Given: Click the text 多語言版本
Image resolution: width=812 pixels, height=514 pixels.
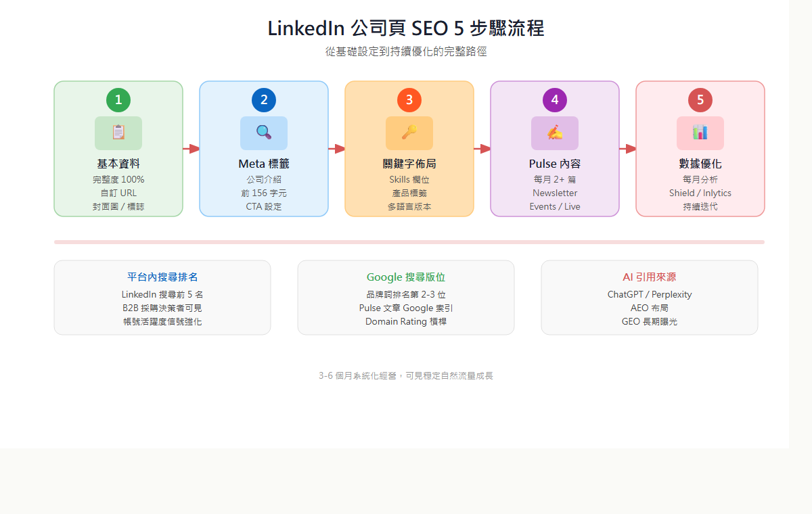Looking at the screenshot, I should 409,206.
